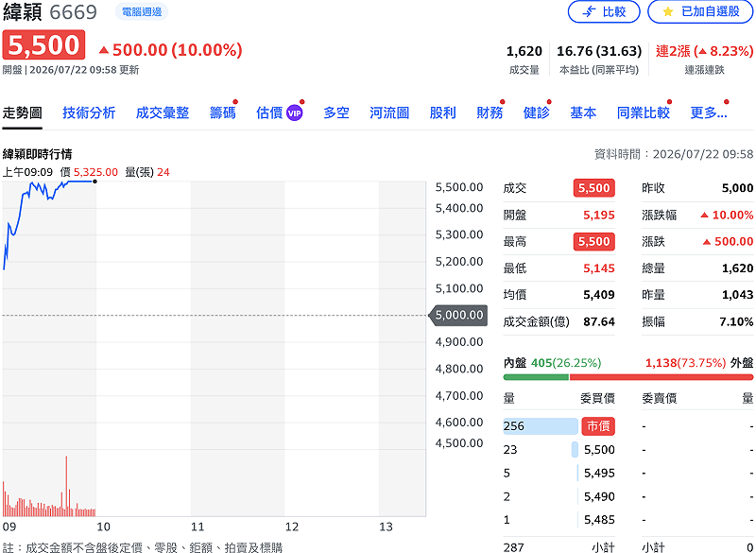The width and height of the screenshot is (756, 553).
Task: Open the 河流圖 tab
Action: pos(389,112)
